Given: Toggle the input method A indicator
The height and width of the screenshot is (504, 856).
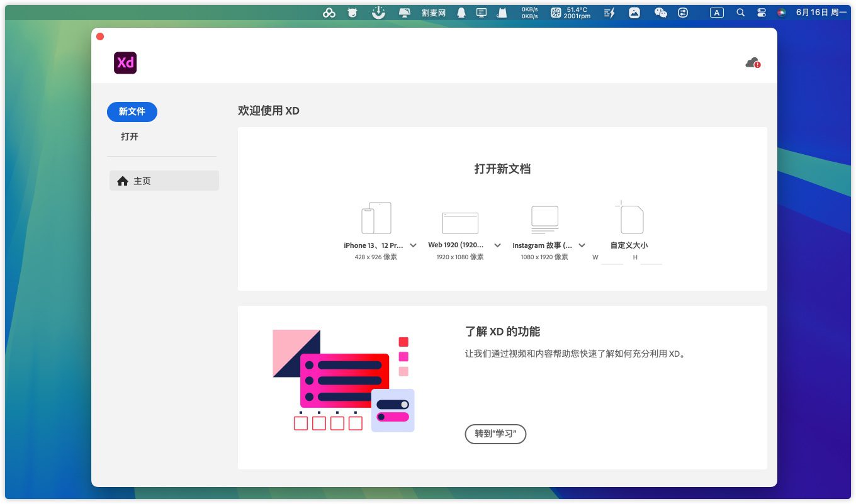Looking at the screenshot, I should pyautogui.click(x=717, y=13).
